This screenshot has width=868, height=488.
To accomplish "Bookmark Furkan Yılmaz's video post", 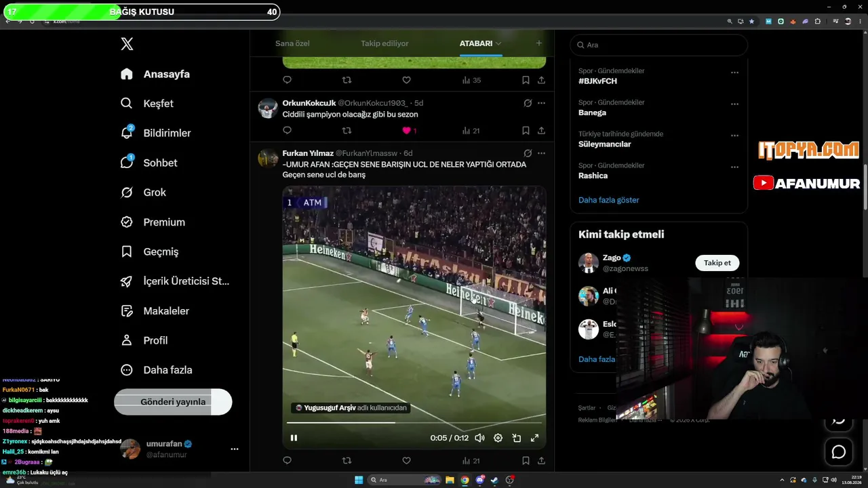I will 526,461.
